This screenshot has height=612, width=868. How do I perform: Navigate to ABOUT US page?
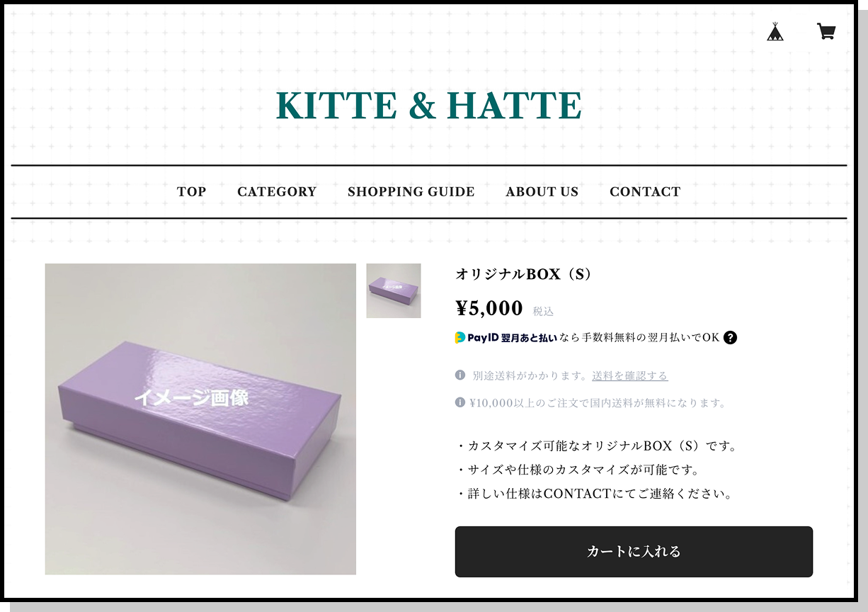[x=542, y=191]
